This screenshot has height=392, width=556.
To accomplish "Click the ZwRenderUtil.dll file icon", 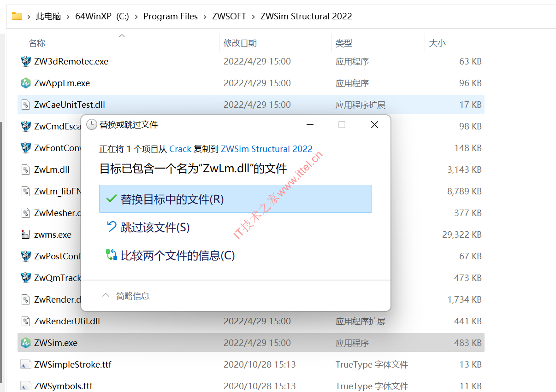I will click(x=26, y=321).
